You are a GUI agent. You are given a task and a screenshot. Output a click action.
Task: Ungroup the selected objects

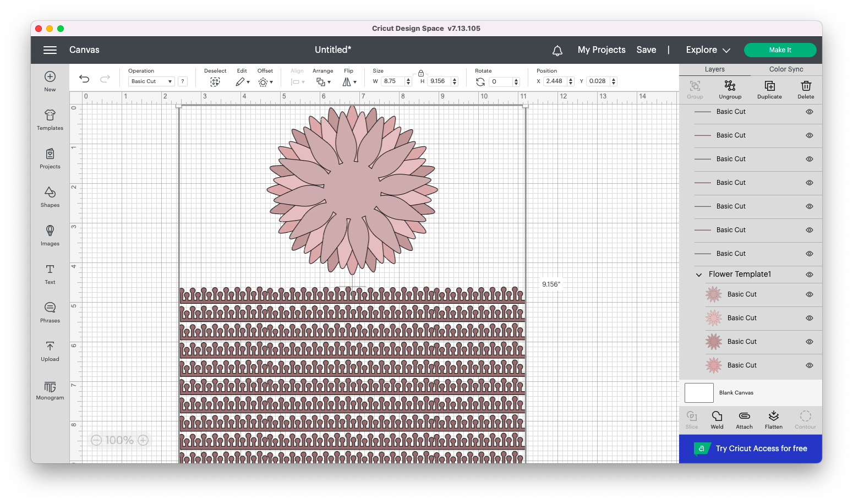[730, 89]
